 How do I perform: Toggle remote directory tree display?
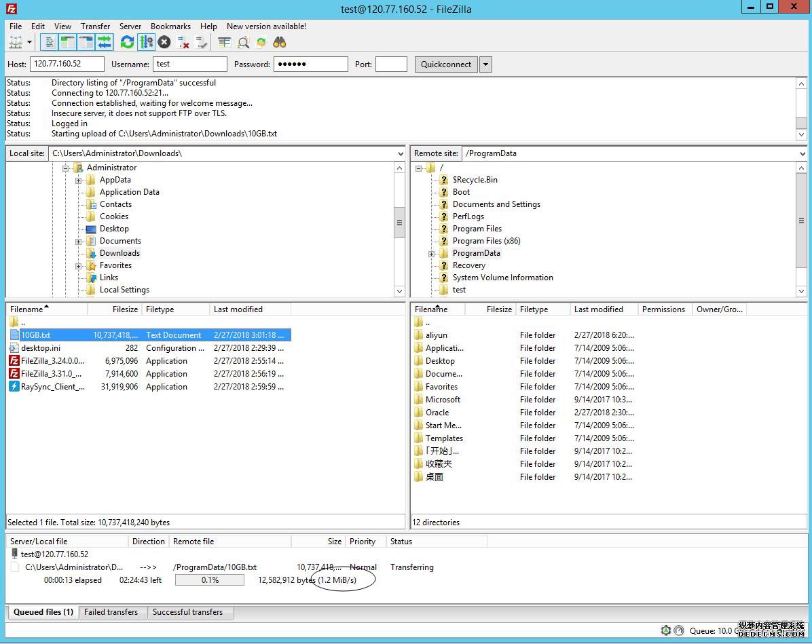pos(86,43)
